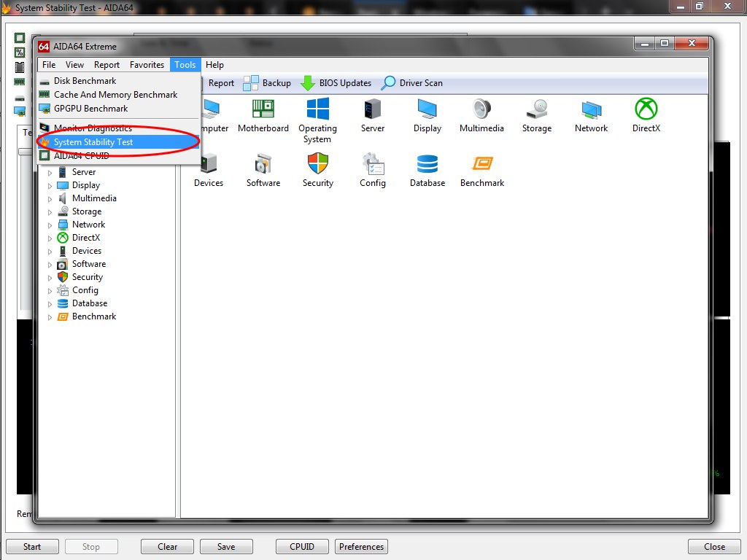Viewport: 747px width, 560px height.
Task: Open the Security shield icon in main pane
Action: coord(318,170)
